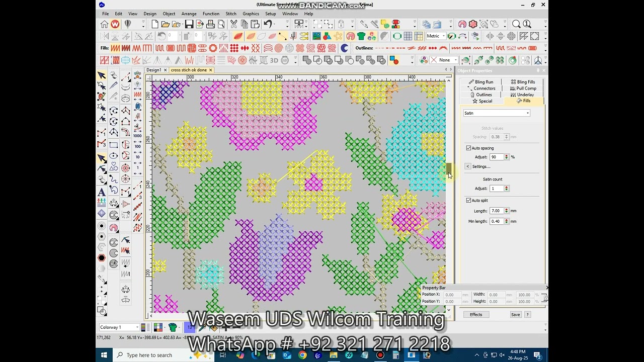Image resolution: width=644 pixels, height=362 pixels.
Task: Open the Design menu
Action: 150,14
